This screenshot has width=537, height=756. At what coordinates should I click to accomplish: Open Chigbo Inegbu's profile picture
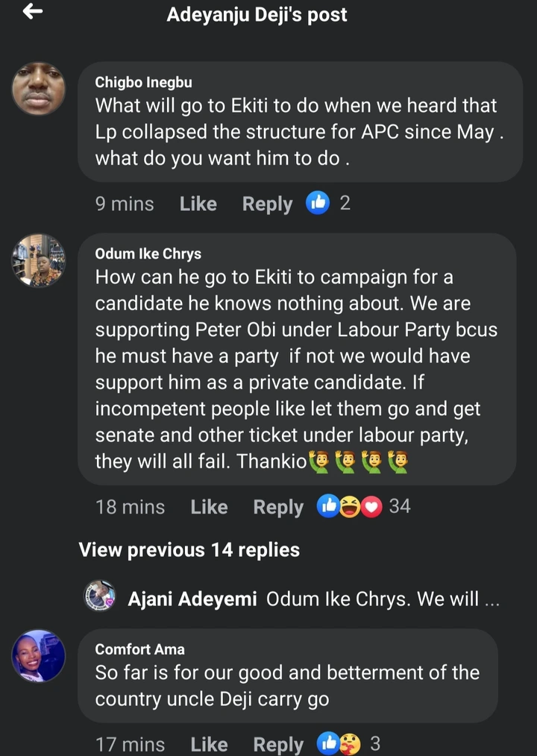[39, 89]
